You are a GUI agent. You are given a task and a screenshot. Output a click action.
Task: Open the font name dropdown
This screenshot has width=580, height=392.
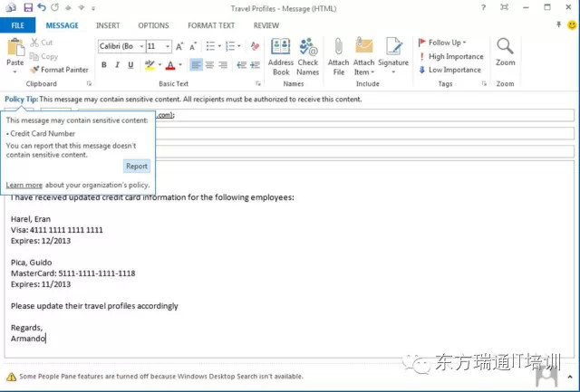(141, 46)
